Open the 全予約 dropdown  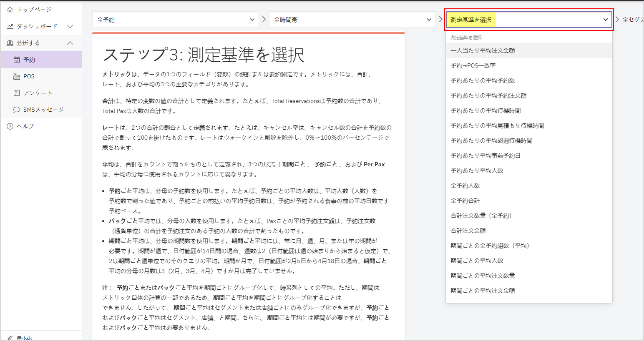click(x=175, y=20)
